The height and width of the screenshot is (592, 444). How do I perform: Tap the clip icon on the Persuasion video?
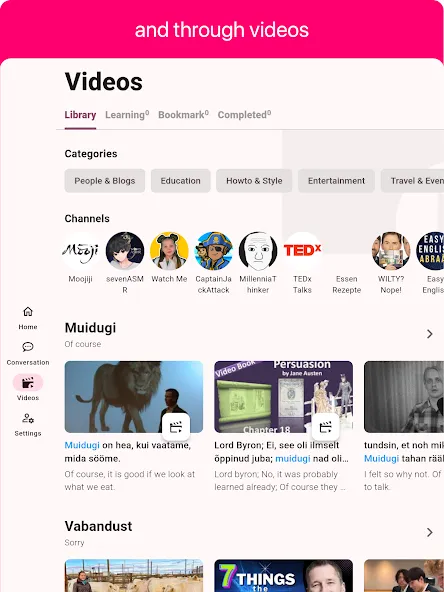[x=325, y=427]
